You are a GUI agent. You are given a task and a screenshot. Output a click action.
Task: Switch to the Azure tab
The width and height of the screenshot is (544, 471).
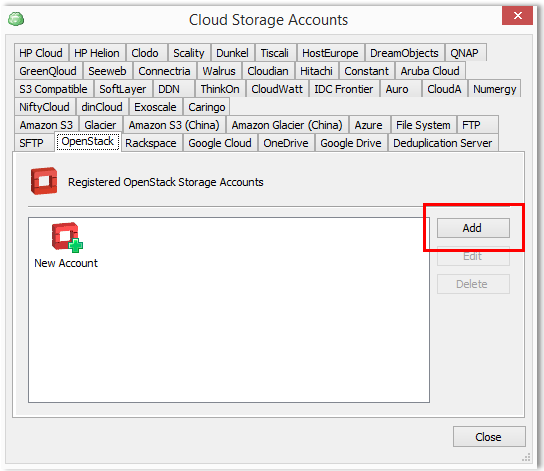coord(368,125)
